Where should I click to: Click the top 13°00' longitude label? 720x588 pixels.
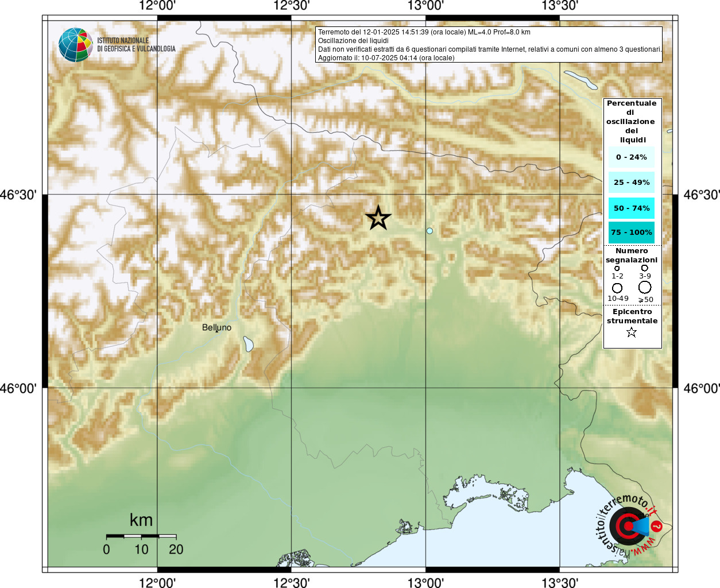(x=425, y=6)
